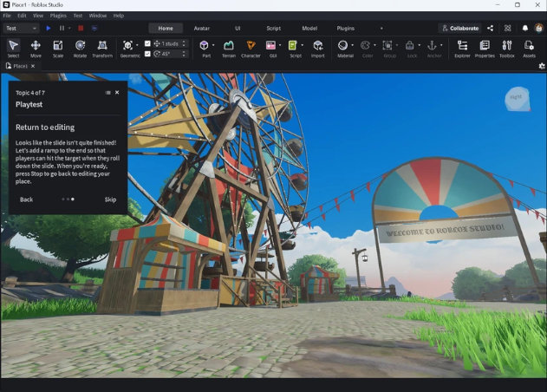The image size is (547, 392).
Task: Switch to the Model ribbon tab
Action: point(309,29)
